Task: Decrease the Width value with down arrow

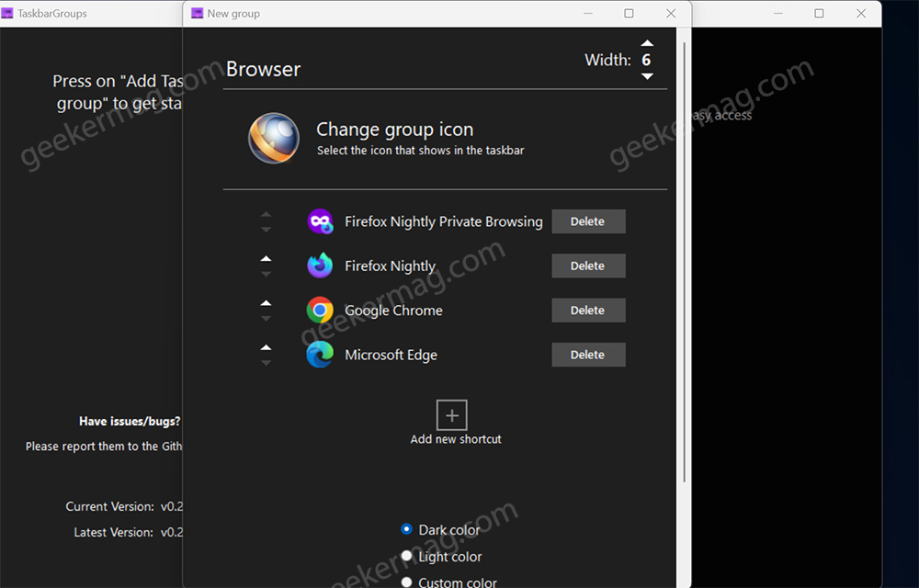Action: [647, 76]
